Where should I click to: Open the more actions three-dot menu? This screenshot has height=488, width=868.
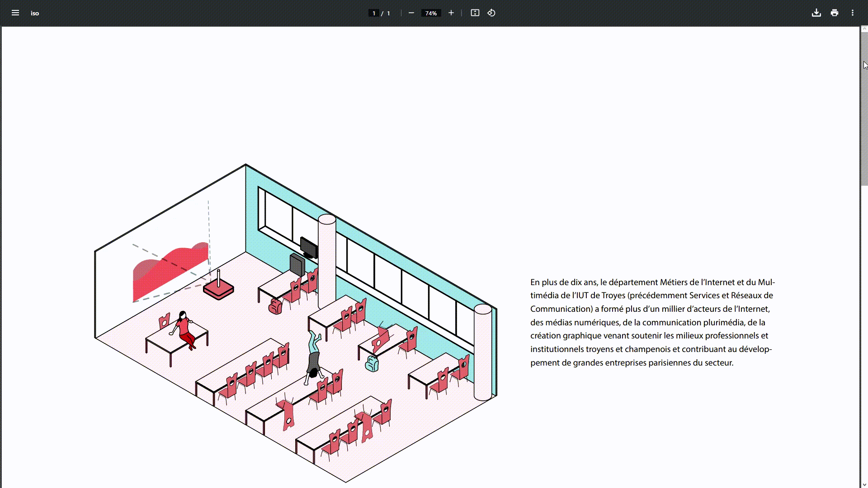tap(853, 13)
